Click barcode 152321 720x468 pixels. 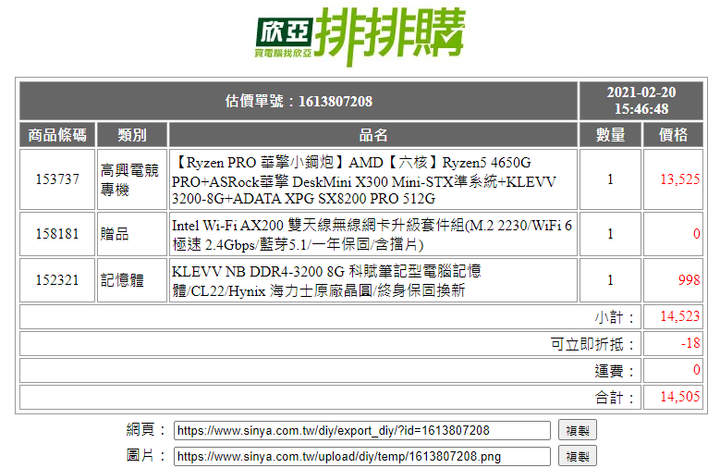pyautogui.click(x=57, y=280)
